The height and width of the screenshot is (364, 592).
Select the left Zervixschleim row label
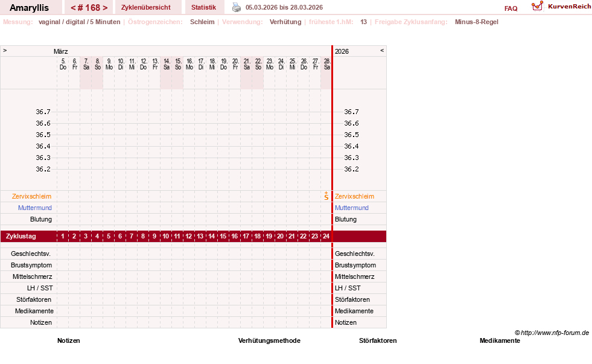coord(32,196)
